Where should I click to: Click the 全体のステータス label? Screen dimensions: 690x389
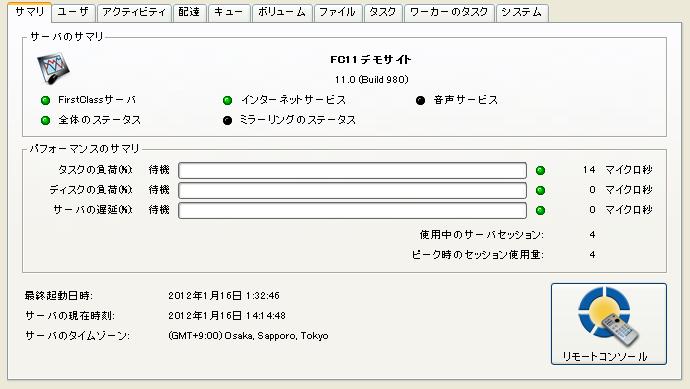coord(99,120)
